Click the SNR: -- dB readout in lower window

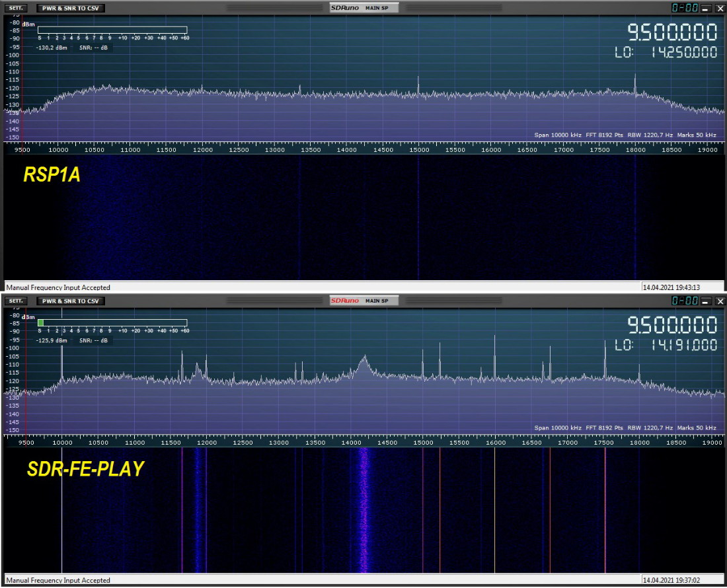tap(93, 340)
